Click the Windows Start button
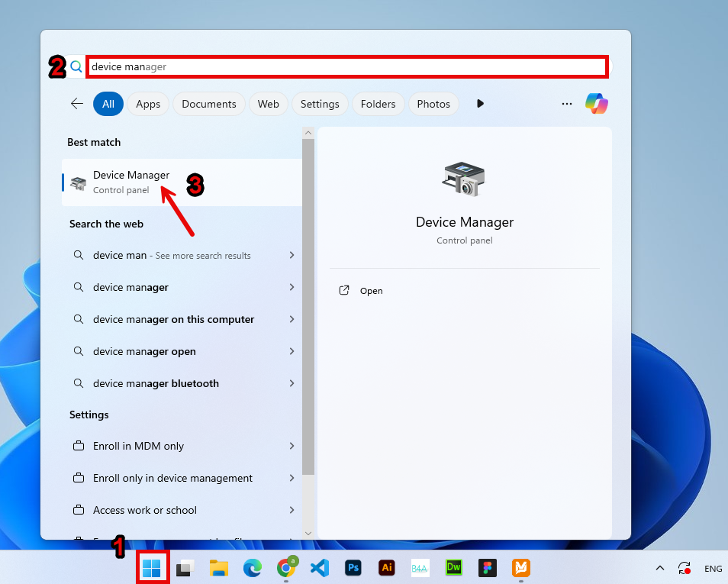Viewport: 728px width, 584px height. (151, 568)
